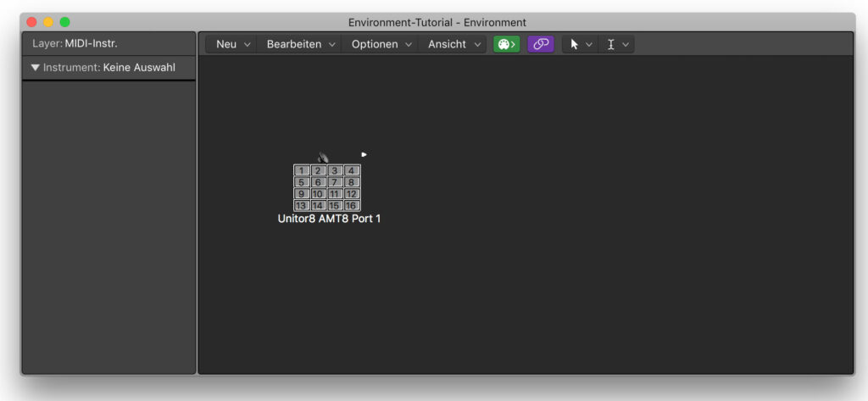Click sub-channel button 12
This screenshot has height=401, width=868.
click(351, 194)
